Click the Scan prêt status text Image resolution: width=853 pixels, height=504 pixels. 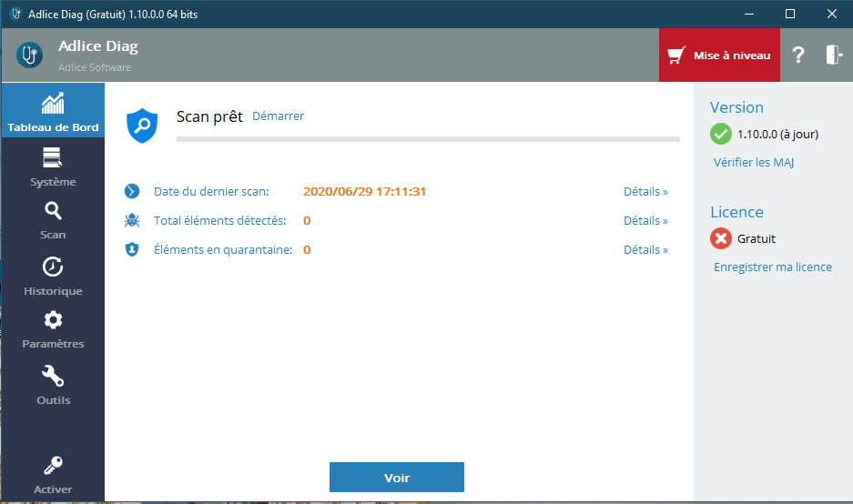coord(209,116)
